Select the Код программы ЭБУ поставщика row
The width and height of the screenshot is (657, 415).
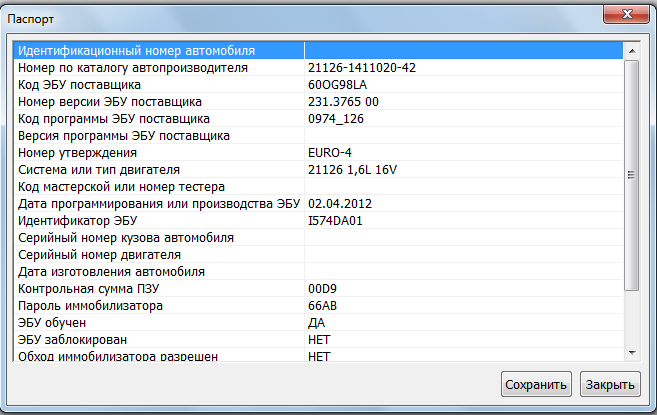(x=114, y=118)
